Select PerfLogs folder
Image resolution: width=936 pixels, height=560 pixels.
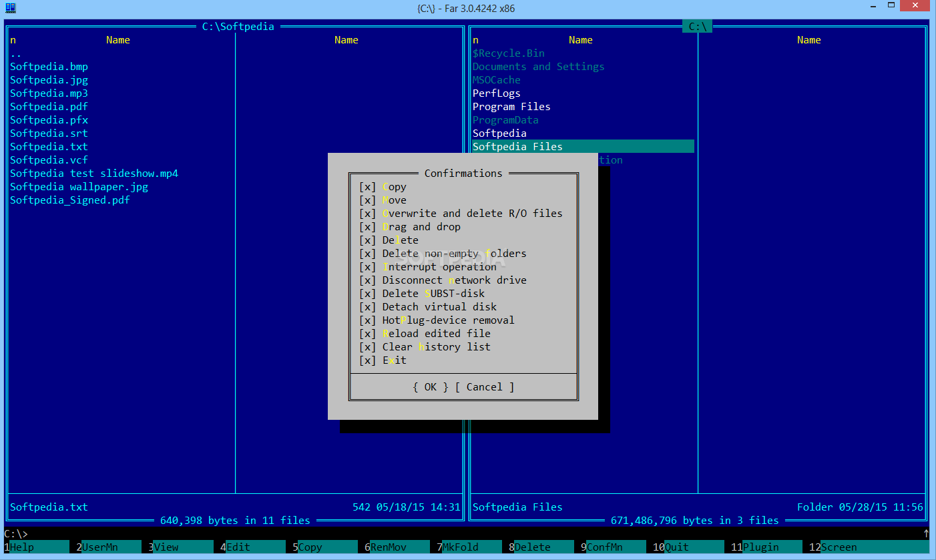coord(497,93)
